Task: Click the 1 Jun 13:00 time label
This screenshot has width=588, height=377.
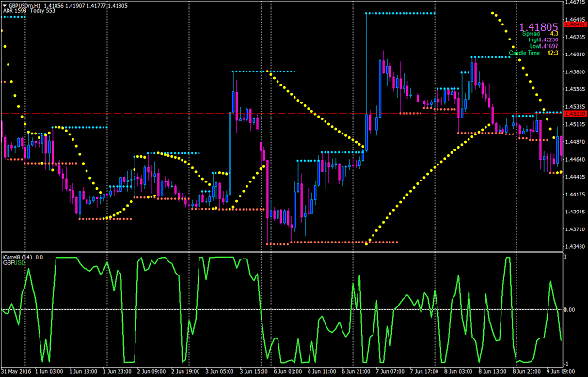Action: click(x=83, y=371)
